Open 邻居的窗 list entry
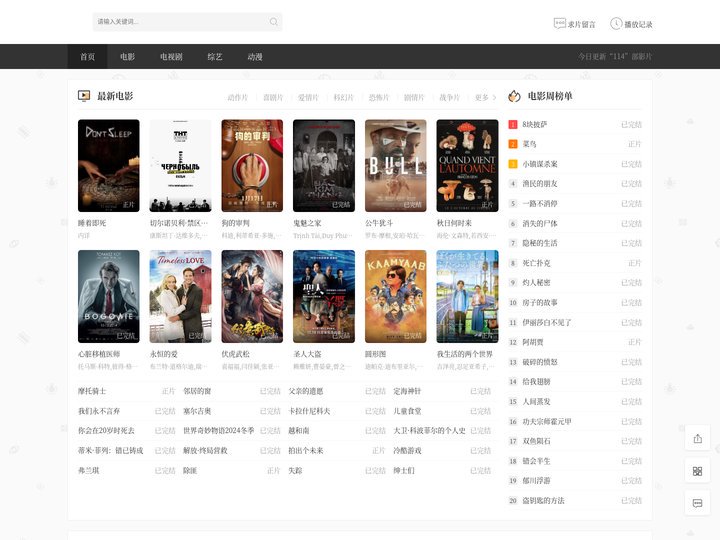The image size is (720, 540). click(x=197, y=391)
